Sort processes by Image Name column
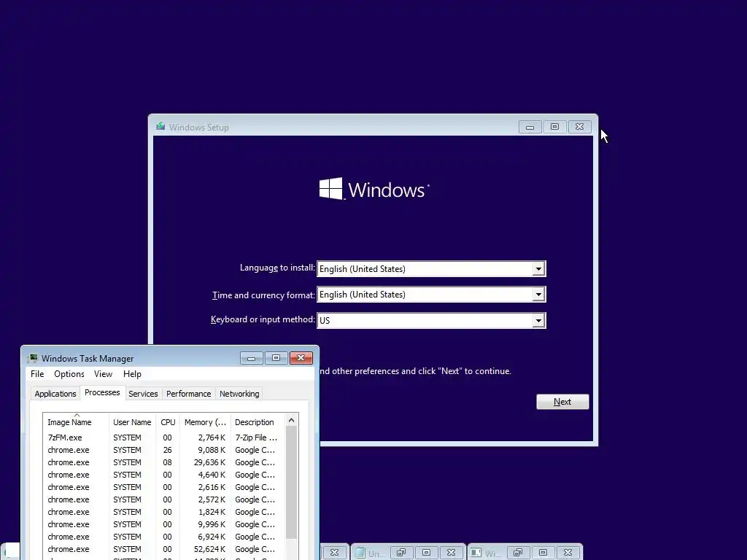Image resolution: width=747 pixels, height=560 pixels. coord(76,422)
